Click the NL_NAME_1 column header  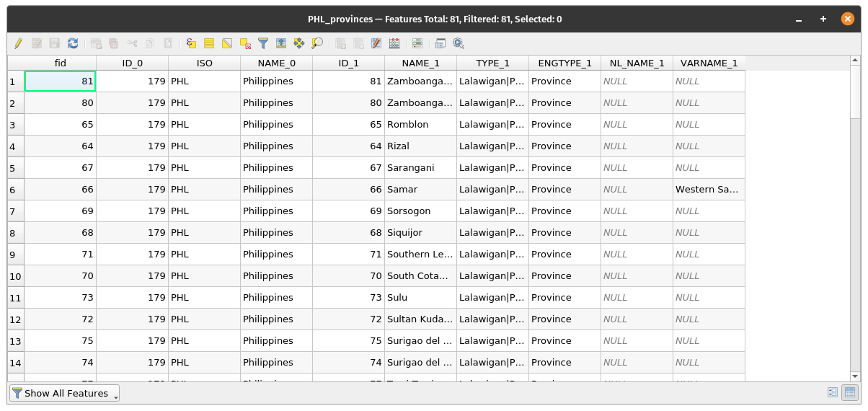(x=637, y=63)
